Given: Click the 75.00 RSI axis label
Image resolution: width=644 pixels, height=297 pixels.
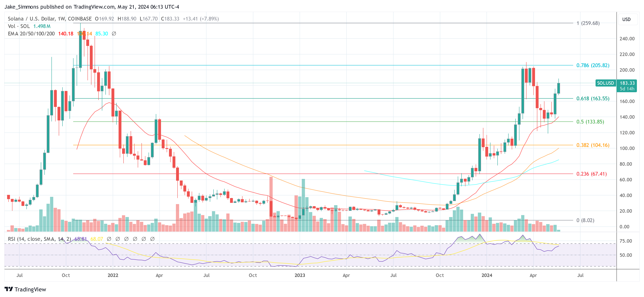Looking at the screenshot, I should [x=626, y=241].
